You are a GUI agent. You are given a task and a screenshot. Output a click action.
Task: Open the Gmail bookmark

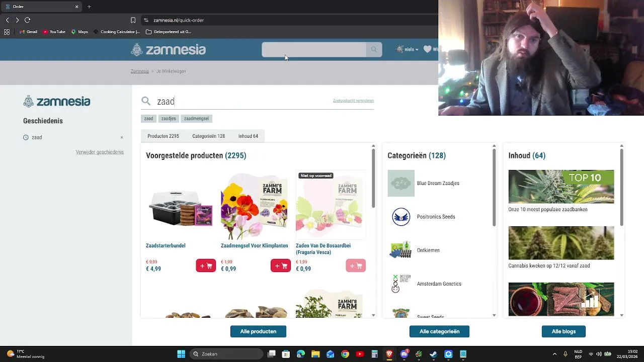click(x=28, y=32)
